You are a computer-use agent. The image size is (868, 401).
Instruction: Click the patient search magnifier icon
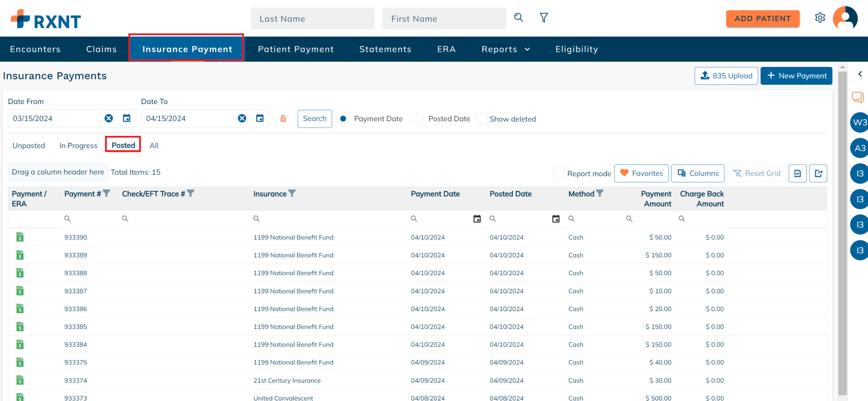(518, 18)
